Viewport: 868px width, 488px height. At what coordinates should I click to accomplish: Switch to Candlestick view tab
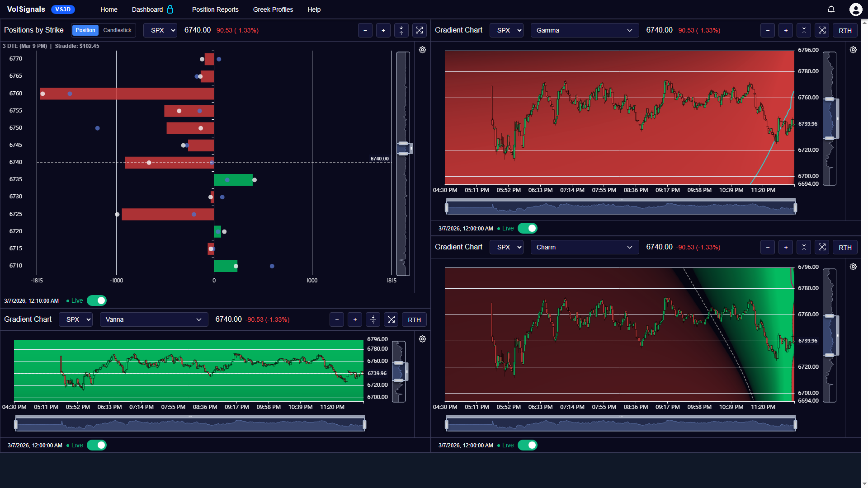[x=117, y=30]
